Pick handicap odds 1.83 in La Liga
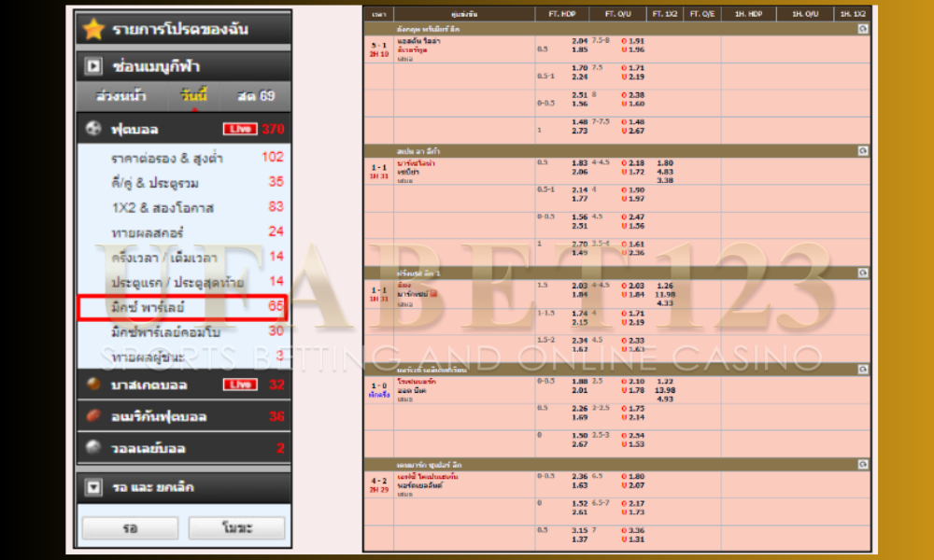The image size is (934, 560). 580,163
